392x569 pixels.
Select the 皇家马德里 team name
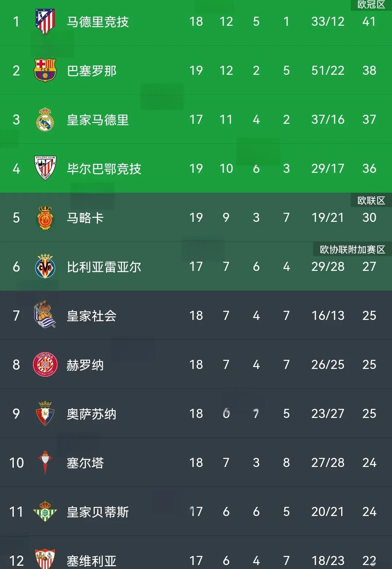pos(98,120)
